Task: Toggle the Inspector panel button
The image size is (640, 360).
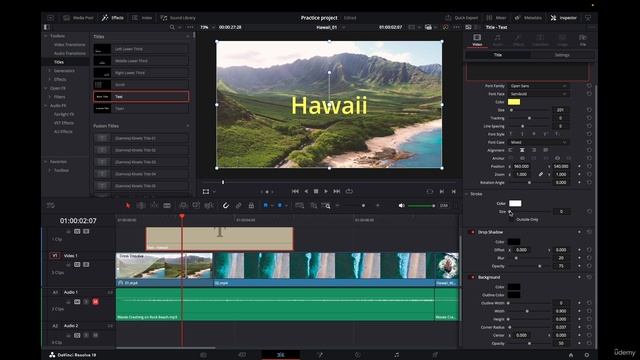Action: [x=563, y=18]
